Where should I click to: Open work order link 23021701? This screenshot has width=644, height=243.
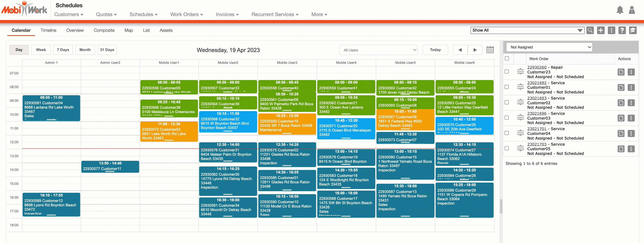pos(536,129)
